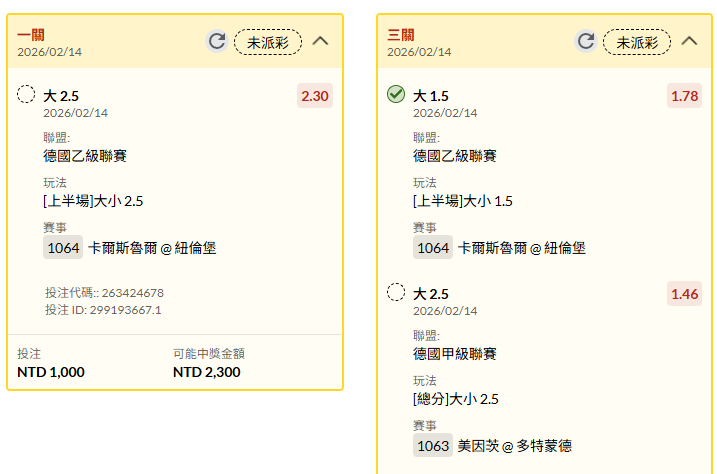Collapse the 一關 bet card

(x=320, y=41)
